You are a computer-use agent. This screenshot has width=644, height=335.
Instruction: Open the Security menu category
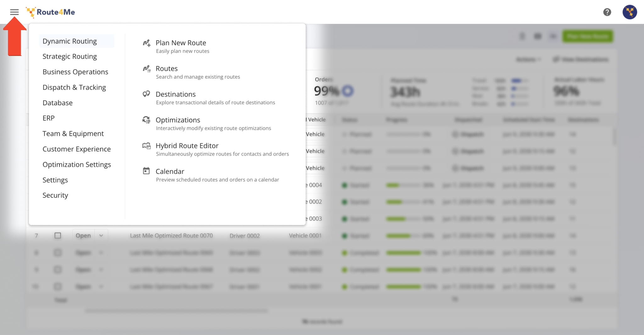coord(55,195)
